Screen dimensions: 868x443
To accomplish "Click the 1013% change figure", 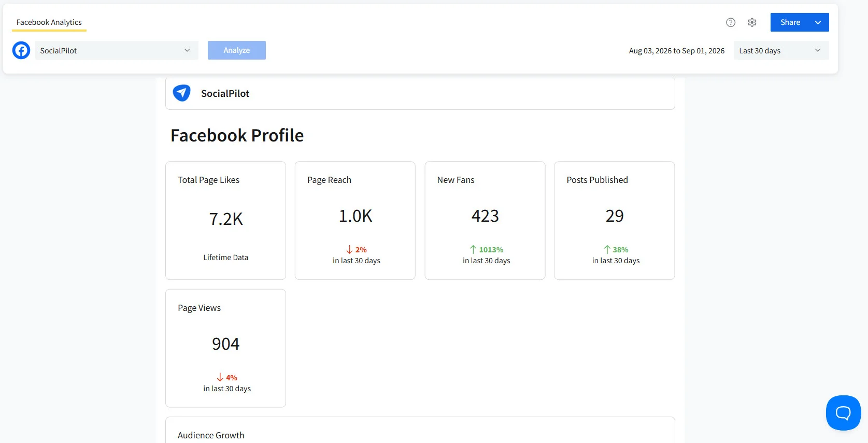I will (491, 250).
